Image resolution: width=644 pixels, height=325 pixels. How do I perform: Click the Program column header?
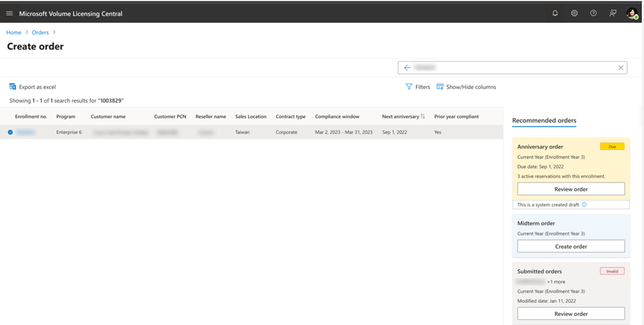pyautogui.click(x=66, y=116)
